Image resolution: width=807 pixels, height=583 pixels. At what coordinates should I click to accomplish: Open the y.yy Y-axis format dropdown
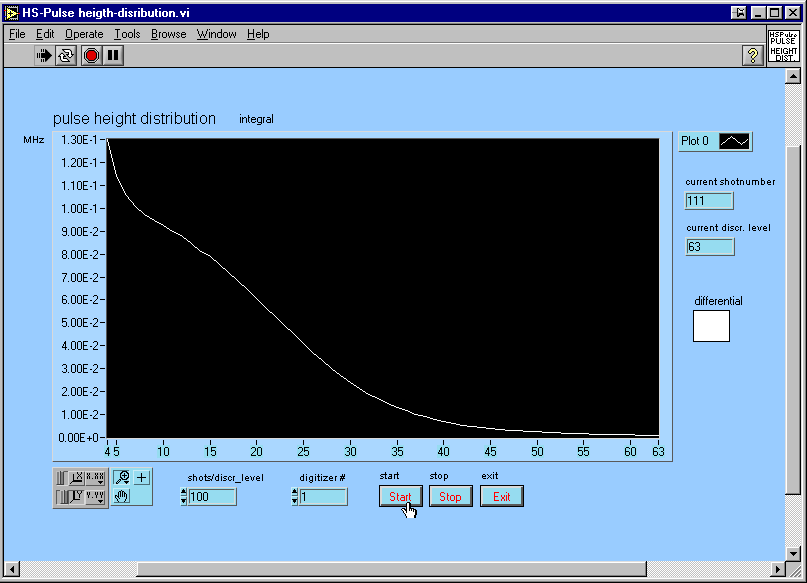[x=95, y=497]
